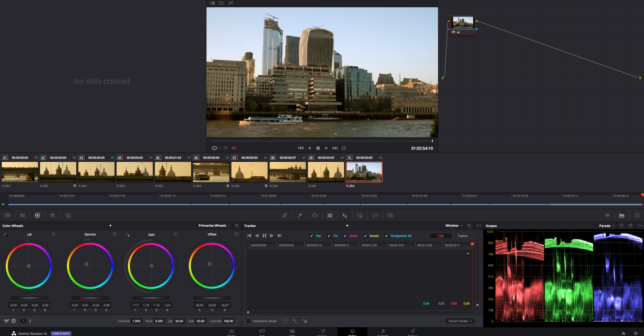644x336 pixels.
Task: Expand the Scopes to floating window
Action: 630,226
